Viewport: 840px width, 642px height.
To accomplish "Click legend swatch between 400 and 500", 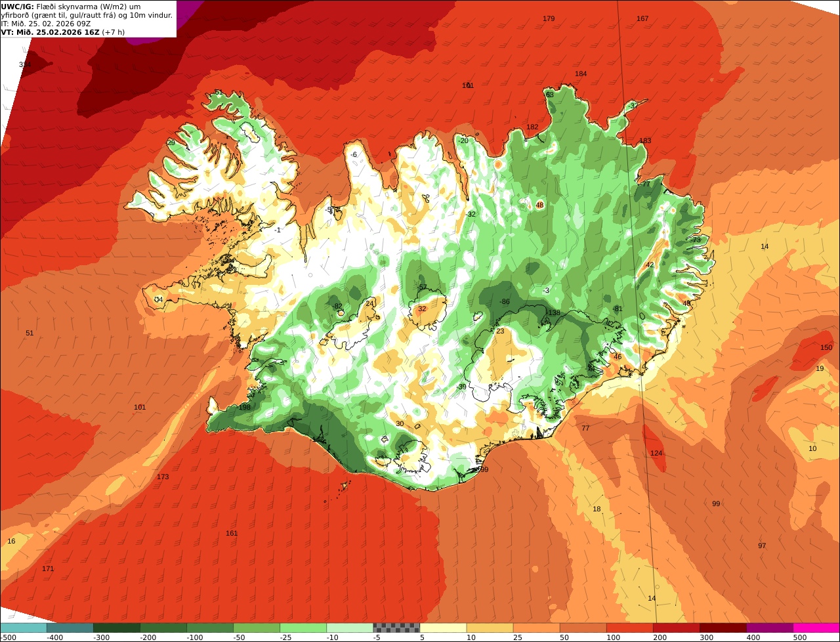I will (770, 628).
